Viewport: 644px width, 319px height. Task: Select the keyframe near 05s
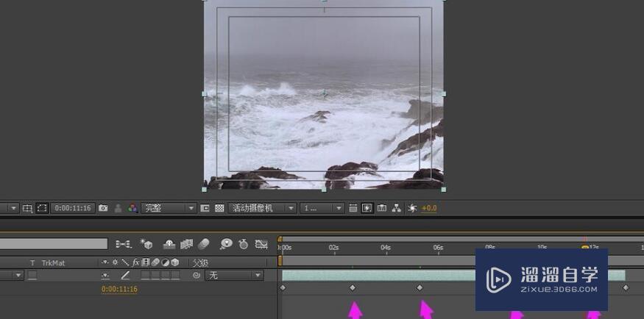click(x=420, y=288)
